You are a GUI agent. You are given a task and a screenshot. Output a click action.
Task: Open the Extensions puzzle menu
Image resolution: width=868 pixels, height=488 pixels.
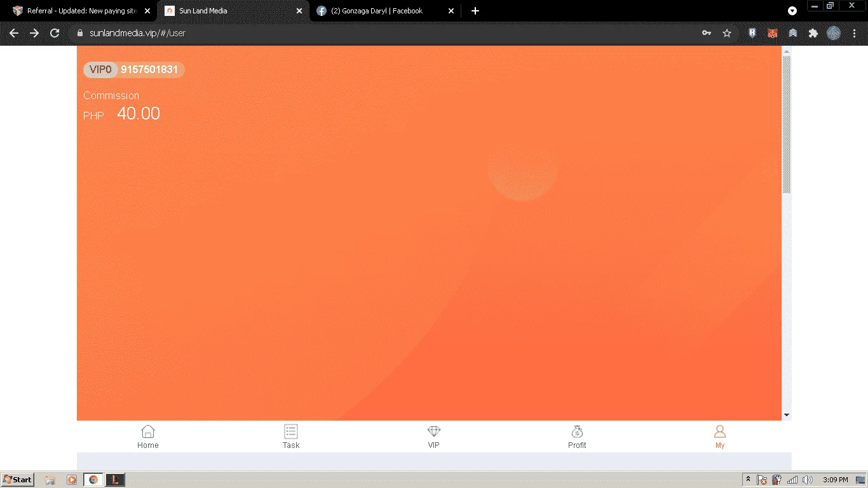click(x=813, y=33)
